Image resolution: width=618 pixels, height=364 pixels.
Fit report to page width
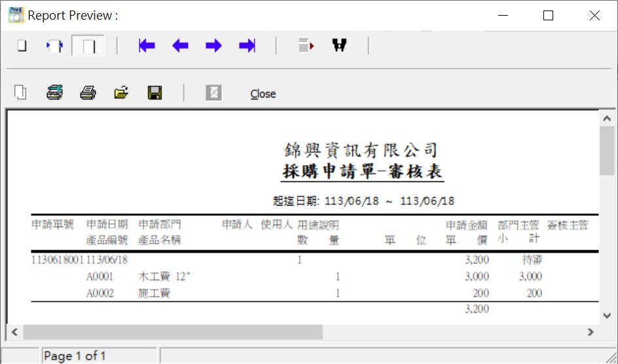point(54,46)
